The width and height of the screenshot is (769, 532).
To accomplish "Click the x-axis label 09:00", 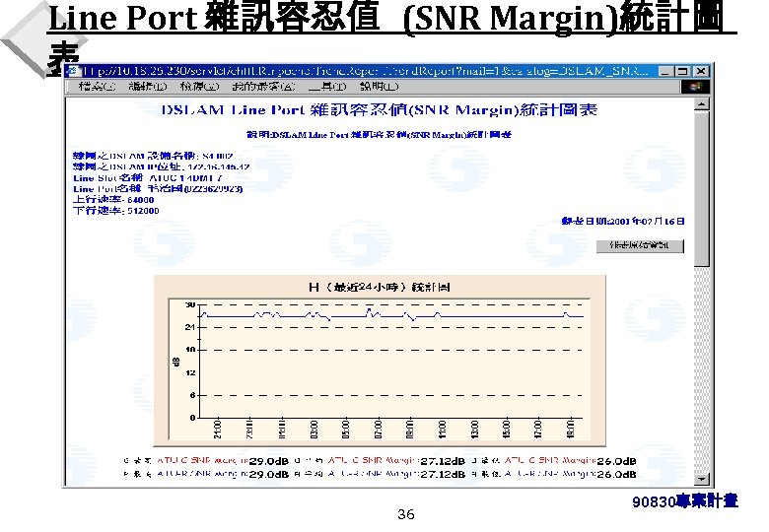I will [410, 430].
